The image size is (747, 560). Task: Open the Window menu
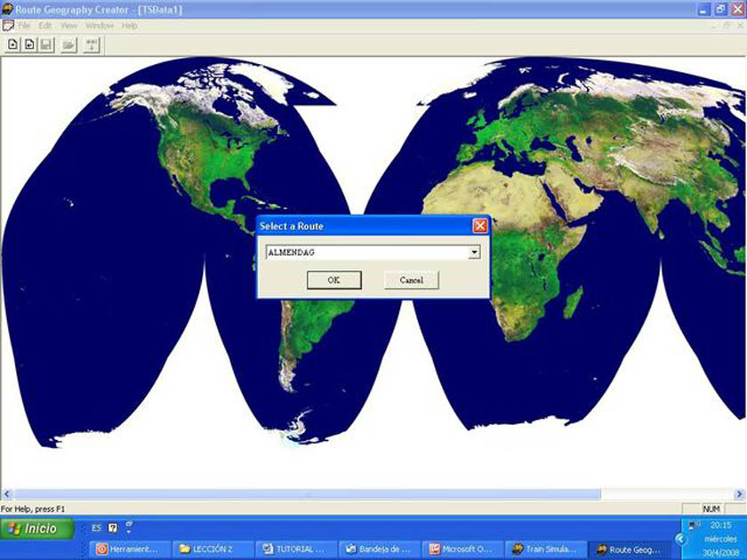(x=100, y=26)
